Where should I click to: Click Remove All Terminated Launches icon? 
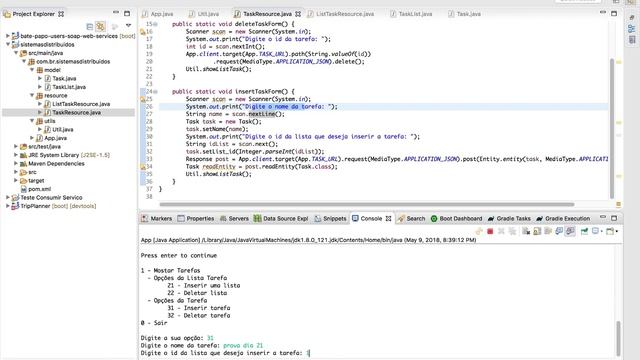click(512, 231)
